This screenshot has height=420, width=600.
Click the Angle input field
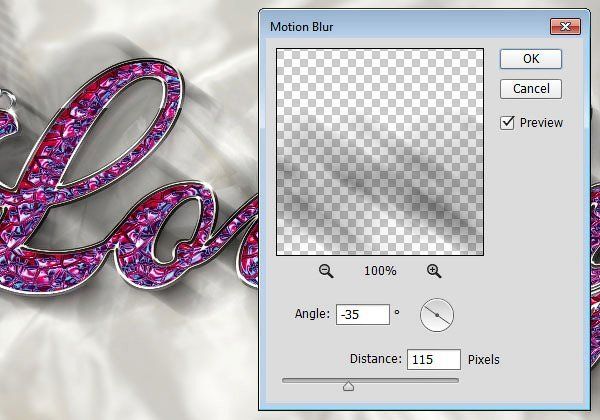point(362,314)
